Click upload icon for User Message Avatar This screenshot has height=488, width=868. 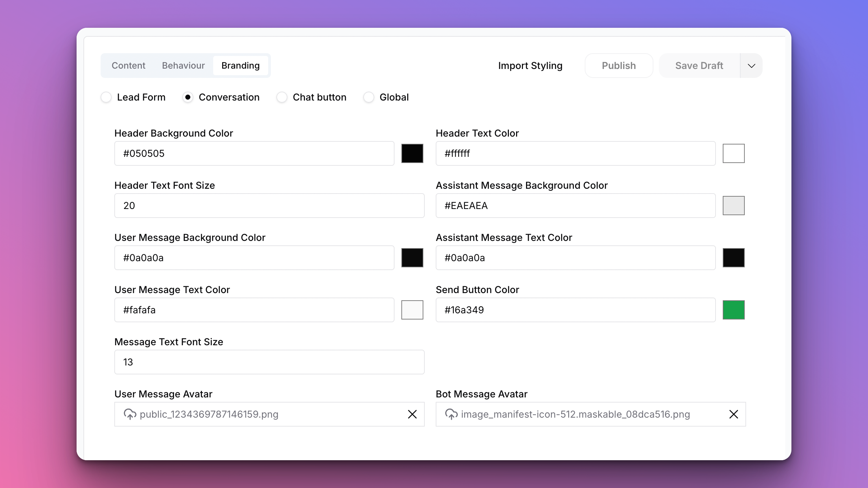coord(130,414)
